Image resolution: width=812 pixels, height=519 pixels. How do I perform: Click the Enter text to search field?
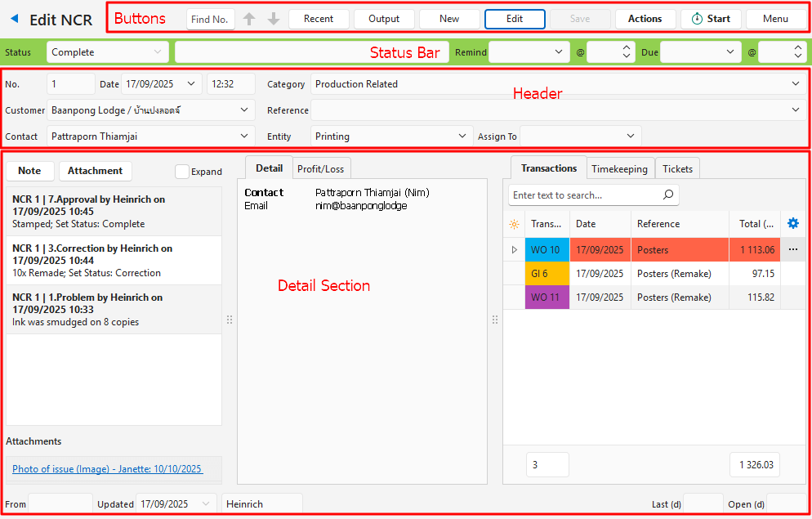583,195
